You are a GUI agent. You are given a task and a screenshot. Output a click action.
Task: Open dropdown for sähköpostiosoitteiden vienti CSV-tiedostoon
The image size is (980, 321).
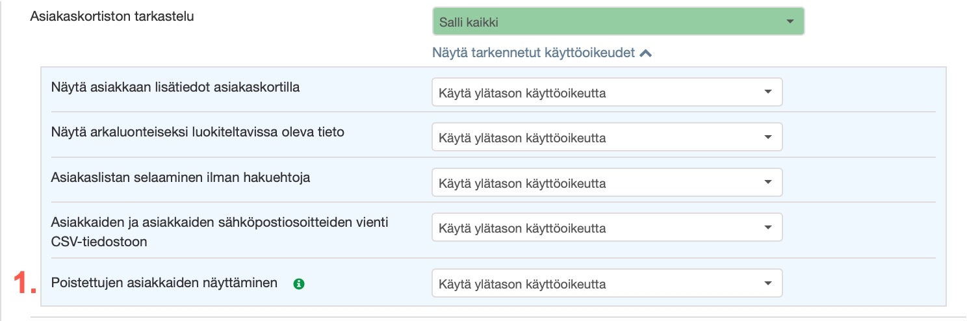[606, 228]
